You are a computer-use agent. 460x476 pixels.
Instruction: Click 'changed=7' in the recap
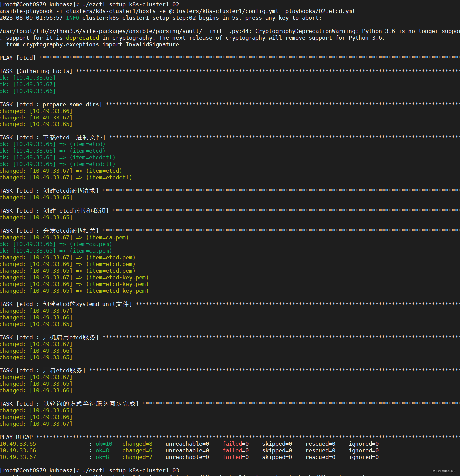137,457
